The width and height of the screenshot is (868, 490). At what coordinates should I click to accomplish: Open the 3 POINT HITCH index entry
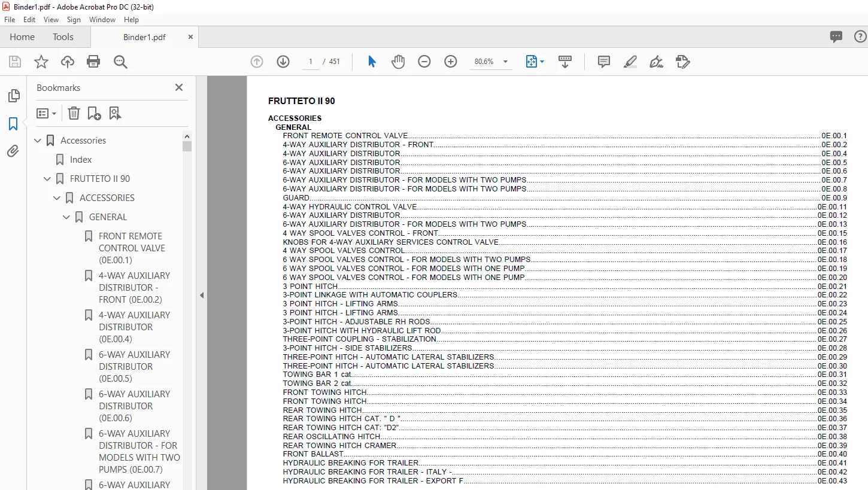click(x=310, y=286)
